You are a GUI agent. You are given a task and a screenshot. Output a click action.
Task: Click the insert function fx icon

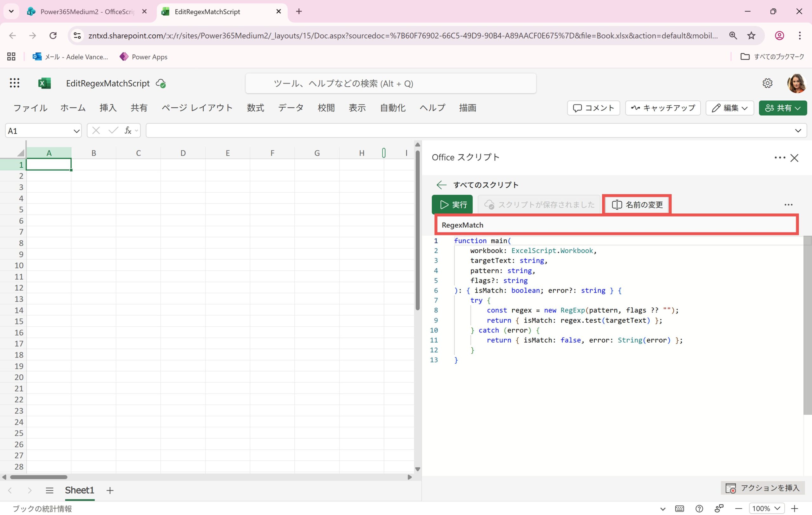click(128, 130)
